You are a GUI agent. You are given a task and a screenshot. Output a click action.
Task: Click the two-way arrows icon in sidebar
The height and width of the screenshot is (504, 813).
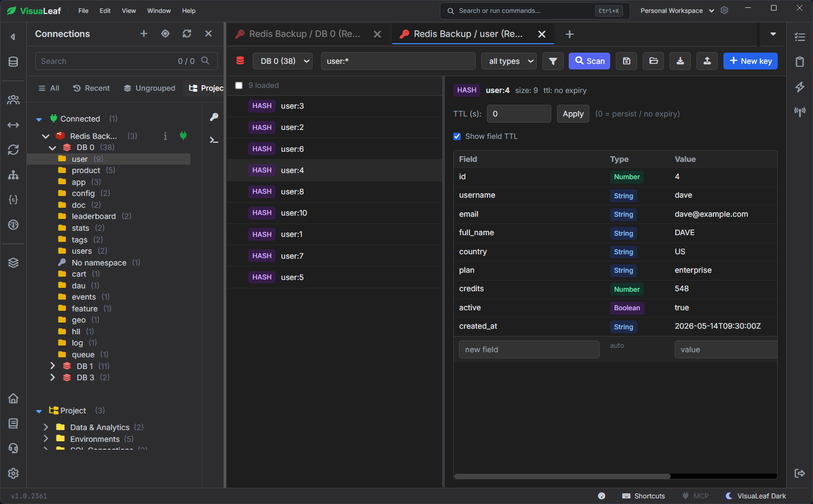13,125
